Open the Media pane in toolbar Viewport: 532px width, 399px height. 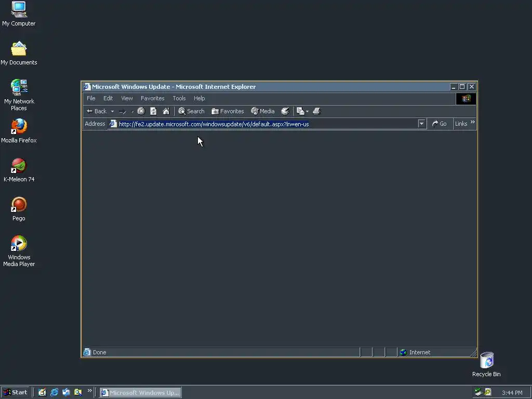262,111
